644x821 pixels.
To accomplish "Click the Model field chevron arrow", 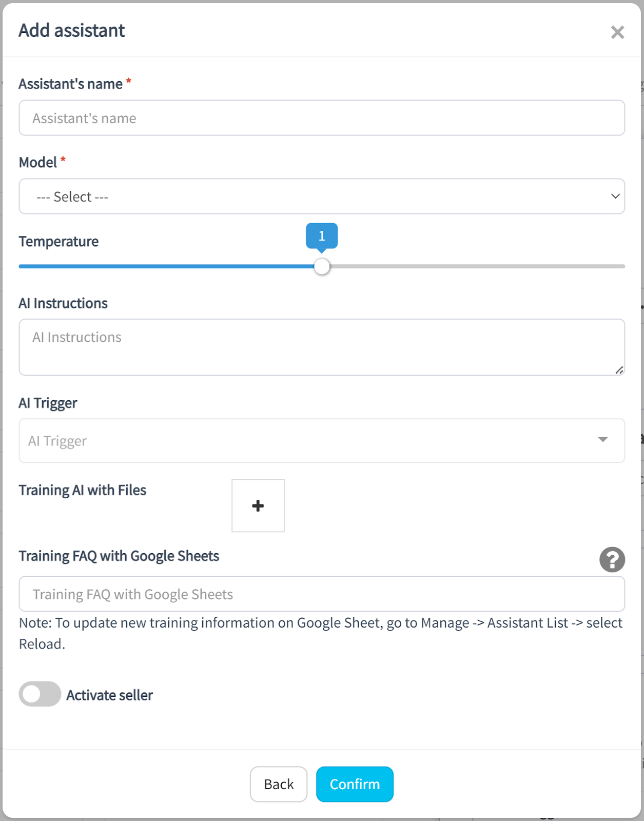I will 615,197.
